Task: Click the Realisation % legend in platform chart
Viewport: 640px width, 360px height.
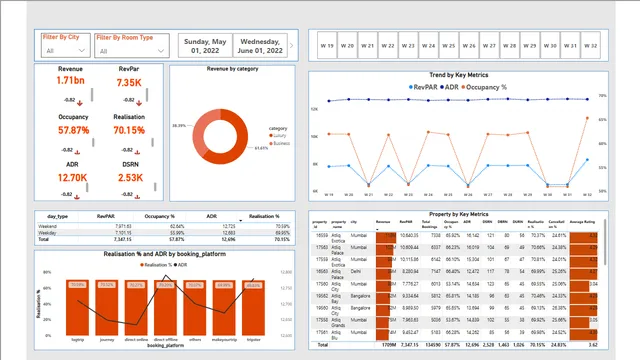Action: pyautogui.click(x=156, y=265)
